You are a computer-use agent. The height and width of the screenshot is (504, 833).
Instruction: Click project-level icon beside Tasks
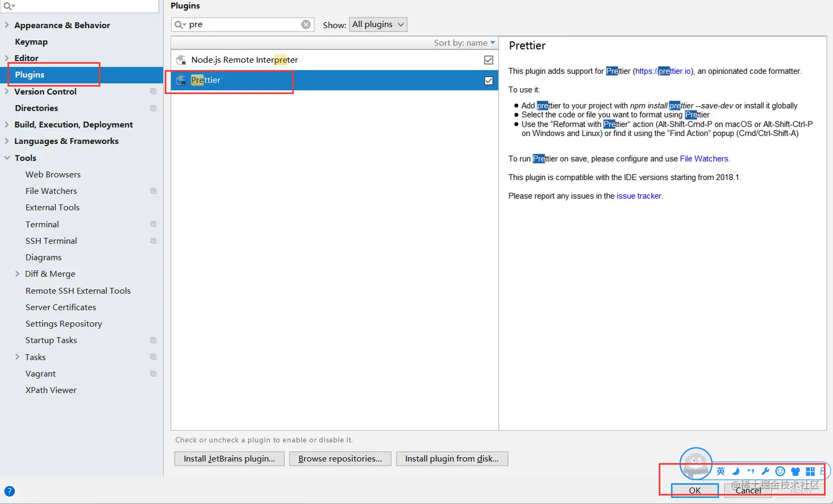(153, 357)
